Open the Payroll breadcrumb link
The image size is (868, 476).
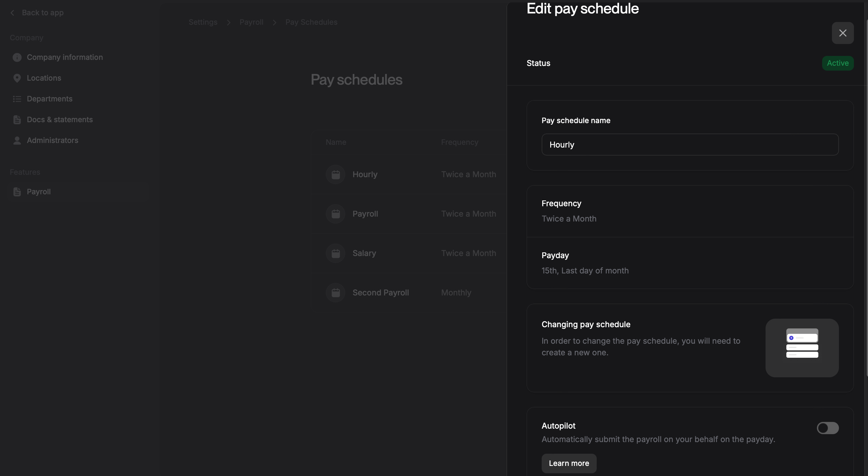point(251,22)
